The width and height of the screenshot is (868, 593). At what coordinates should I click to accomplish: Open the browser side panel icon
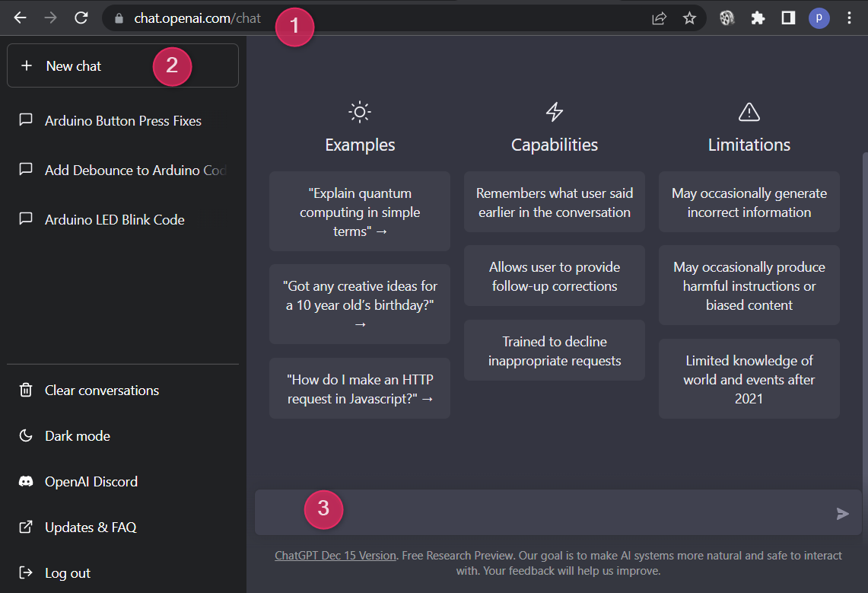point(788,18)
